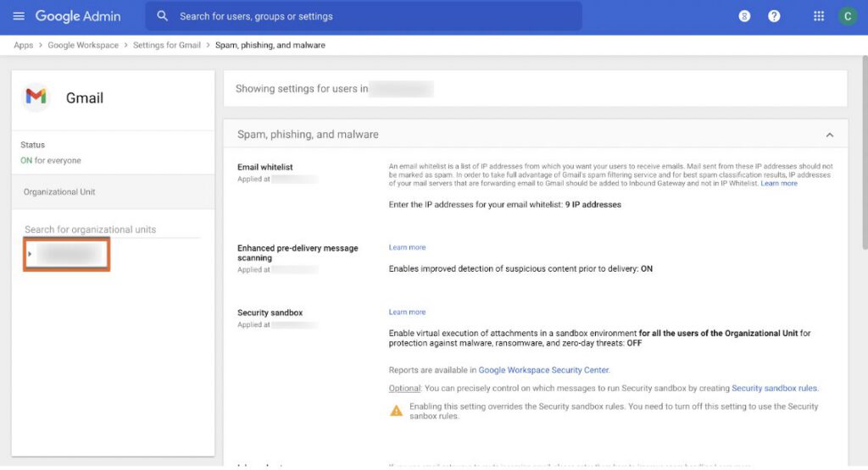The image size is (868, 470).
Task: Click the Gmail logo icon
Action: [36, 97]
